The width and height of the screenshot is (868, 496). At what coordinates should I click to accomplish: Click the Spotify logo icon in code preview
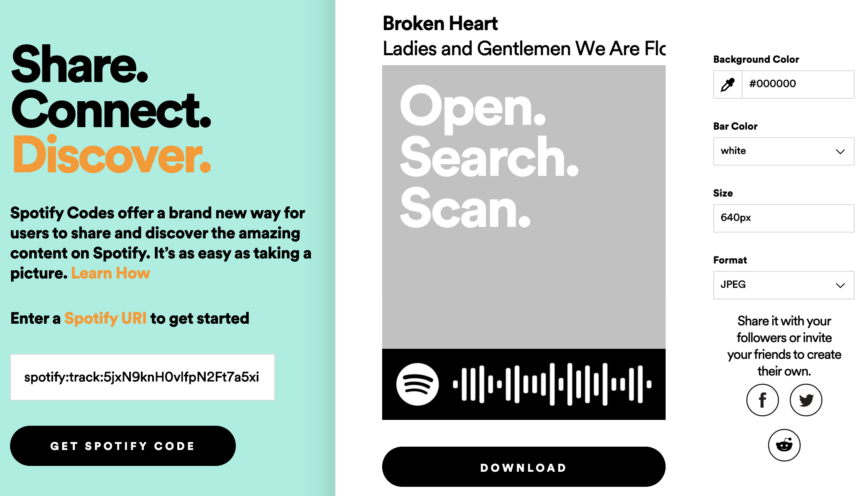pos(417,384)
